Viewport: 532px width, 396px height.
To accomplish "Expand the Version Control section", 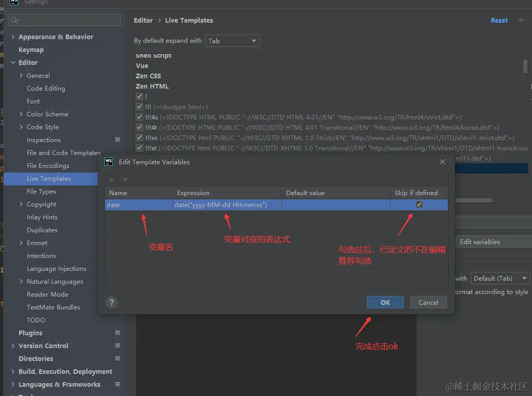I will (13, 346).
